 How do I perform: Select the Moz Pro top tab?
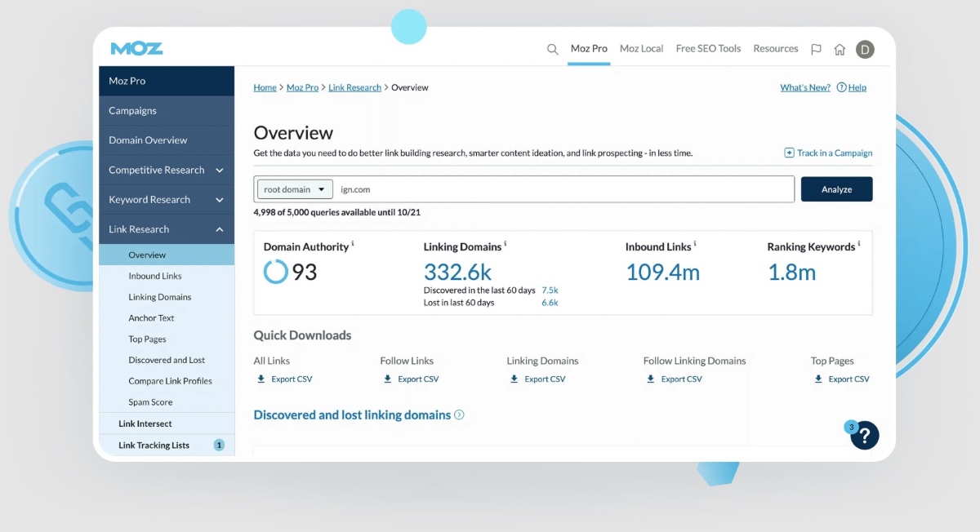click(589, 48)
